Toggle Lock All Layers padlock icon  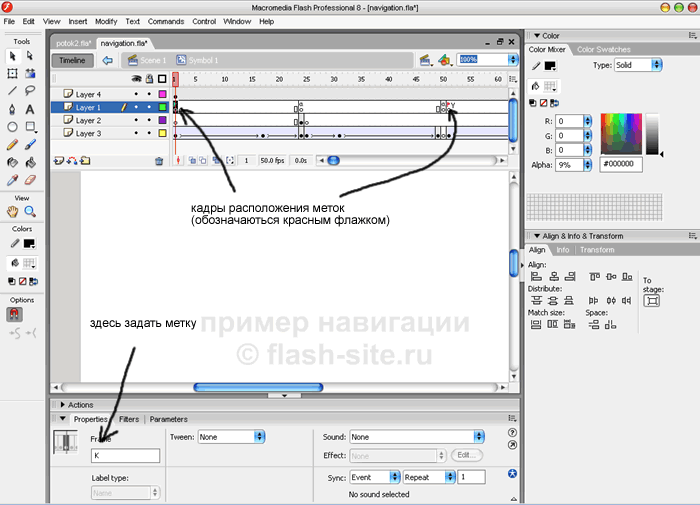pyautogui.click(x=150, y=79)
